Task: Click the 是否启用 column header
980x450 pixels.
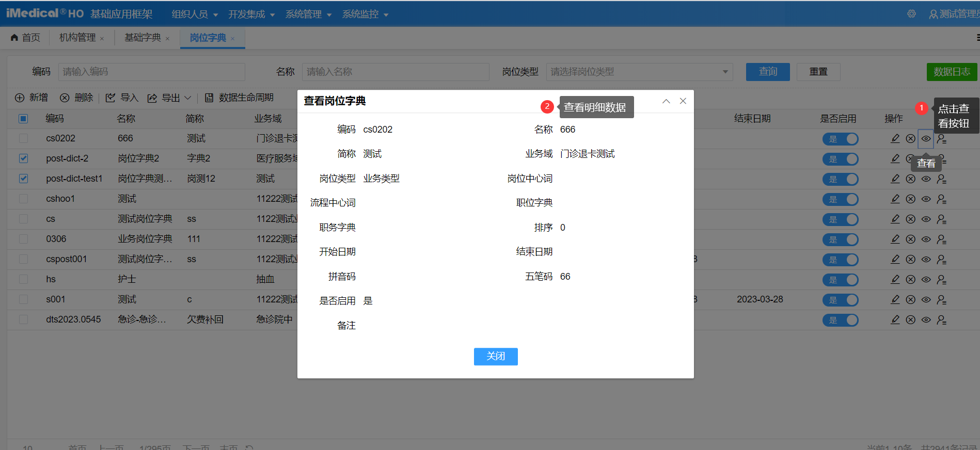Action: pos(838,119)
